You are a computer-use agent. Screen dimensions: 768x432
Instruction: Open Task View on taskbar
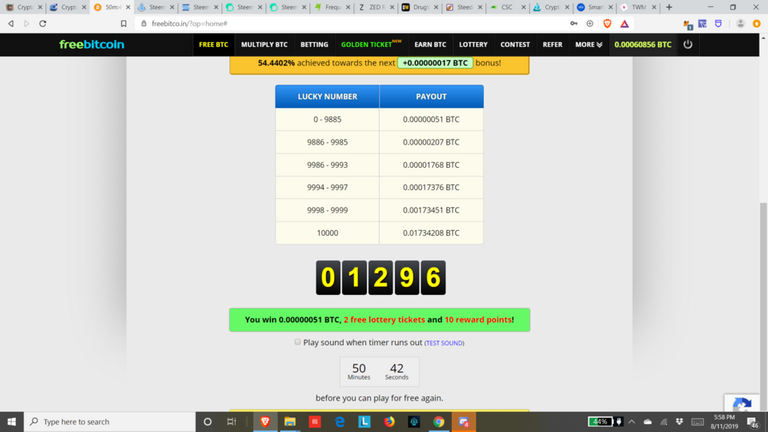232,422
